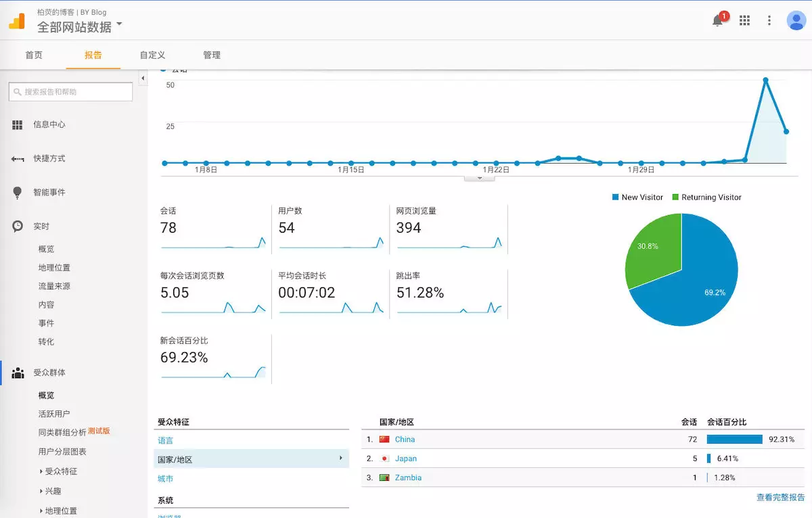
Task: Click the 语言 dimension link
Action: 165,440
